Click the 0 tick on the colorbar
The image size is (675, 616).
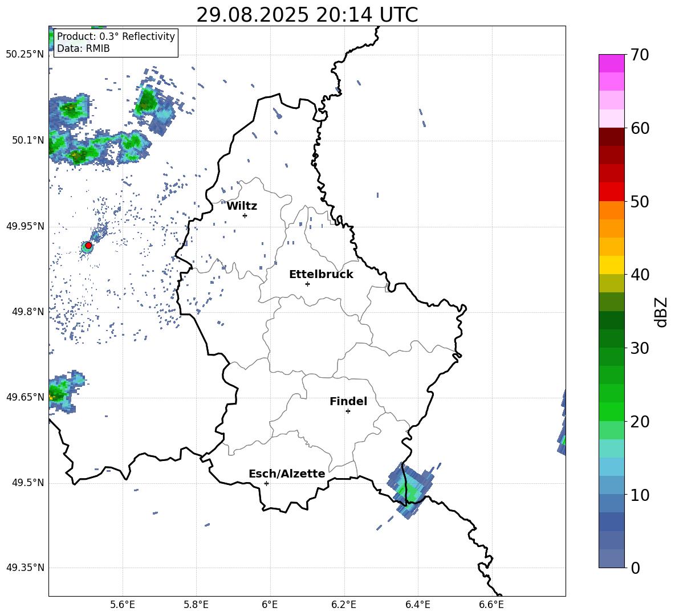(635, 568)
